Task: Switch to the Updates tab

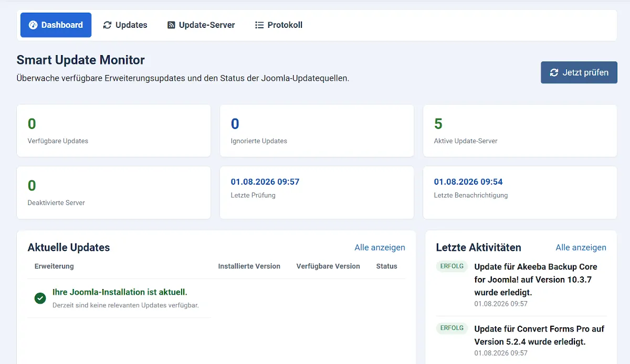Action: pyautogui.click(x=125, y=25)
